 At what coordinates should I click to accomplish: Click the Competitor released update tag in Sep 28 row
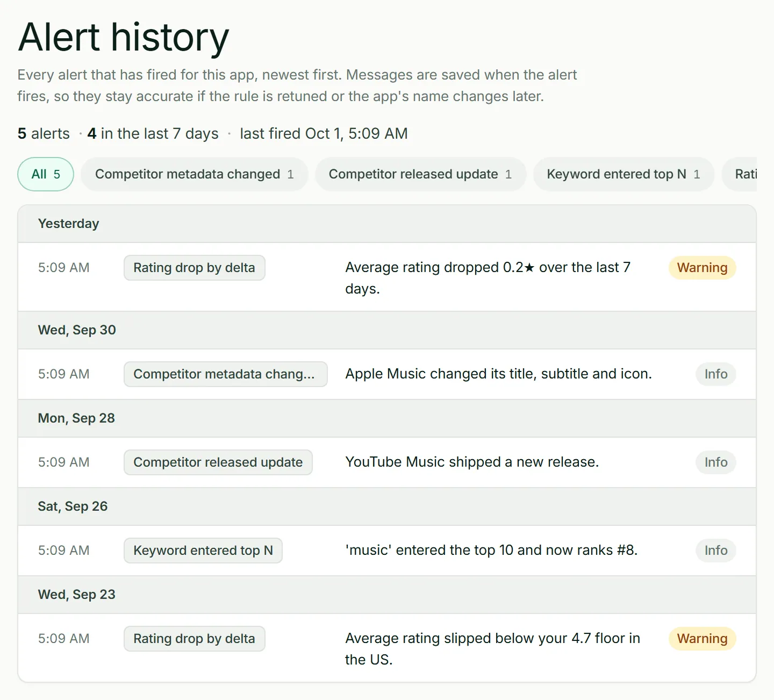218,462
